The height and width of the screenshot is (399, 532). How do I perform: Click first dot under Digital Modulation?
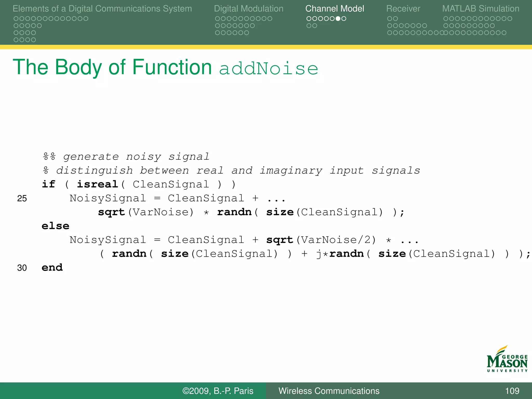click(x=217, y=19)
